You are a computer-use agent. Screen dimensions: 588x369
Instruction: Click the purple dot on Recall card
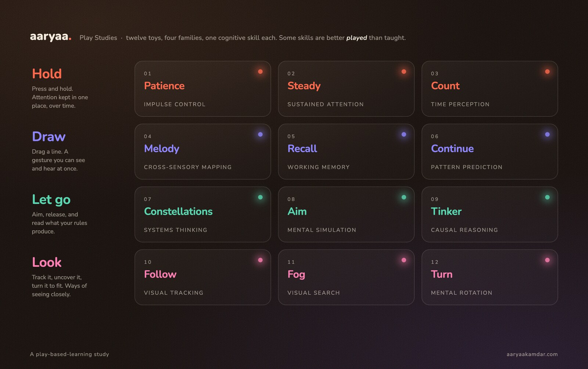coord(404,135)
